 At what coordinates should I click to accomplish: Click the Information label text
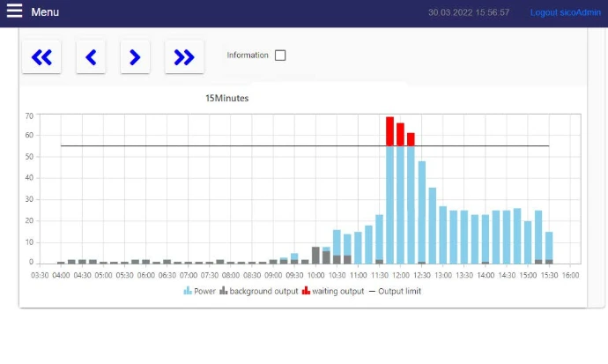(248, 56)
